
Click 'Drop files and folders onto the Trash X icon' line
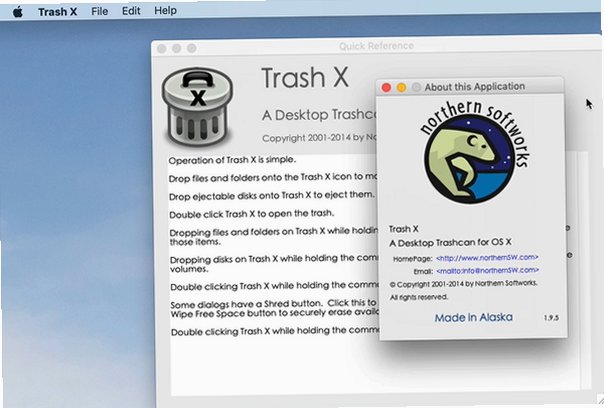click(x=273, y=178)
